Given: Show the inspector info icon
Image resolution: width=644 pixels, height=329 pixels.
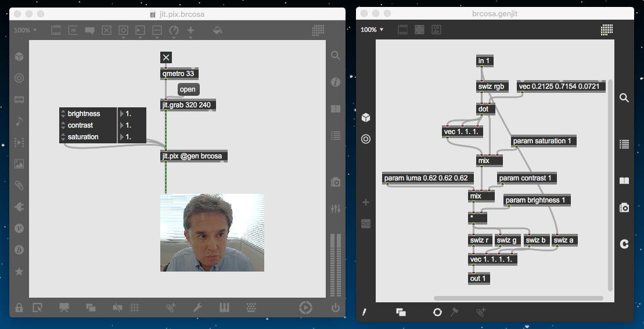Looking at the screenshot, I should pyautogui.click(x=335, y=82).
